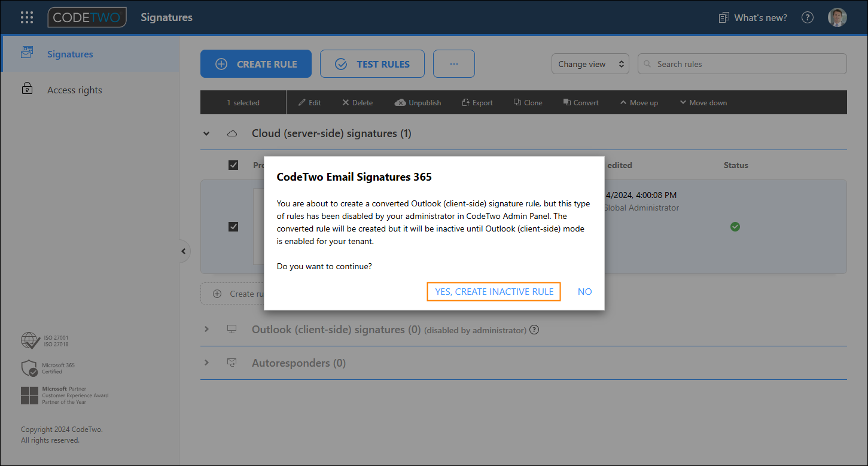This screenshot has width=868, height=466.
Task: Click the CREATE RULE button
Action: tap(256, 64)
